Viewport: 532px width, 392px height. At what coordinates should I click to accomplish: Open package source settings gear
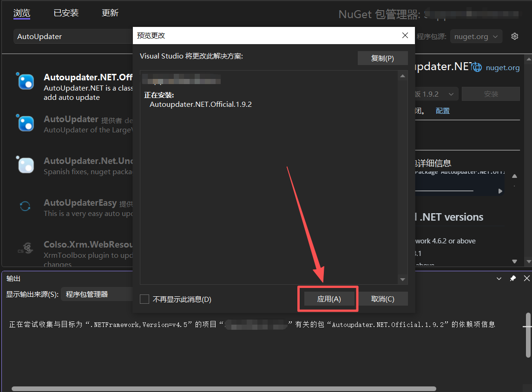pos(515,36)
